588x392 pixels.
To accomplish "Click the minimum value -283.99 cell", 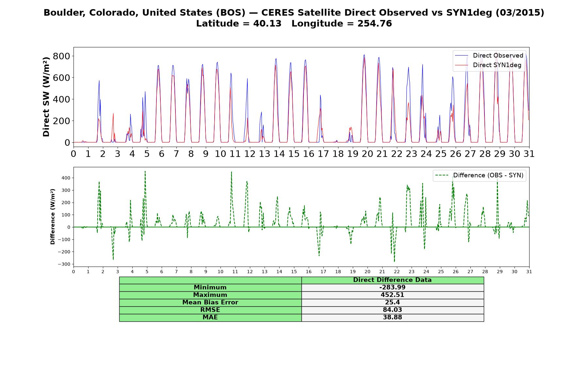I will pos(392,288).
